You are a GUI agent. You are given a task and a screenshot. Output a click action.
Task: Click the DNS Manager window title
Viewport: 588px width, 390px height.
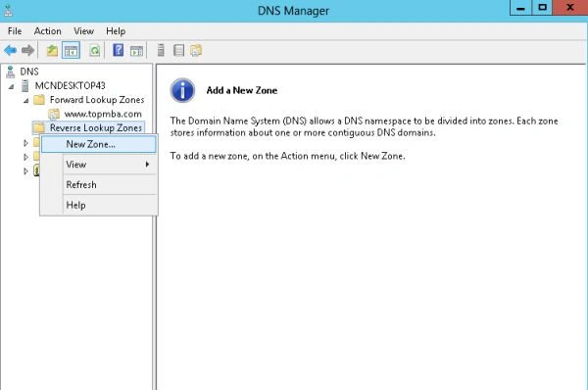click(x=293, y=11)
